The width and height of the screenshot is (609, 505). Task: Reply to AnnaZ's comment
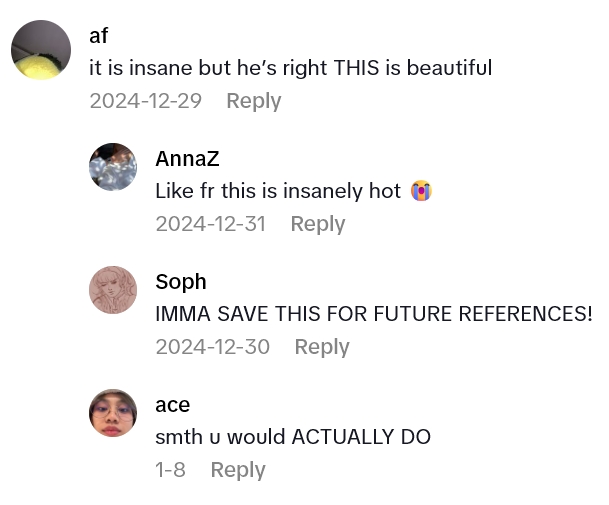coord(317,224)
